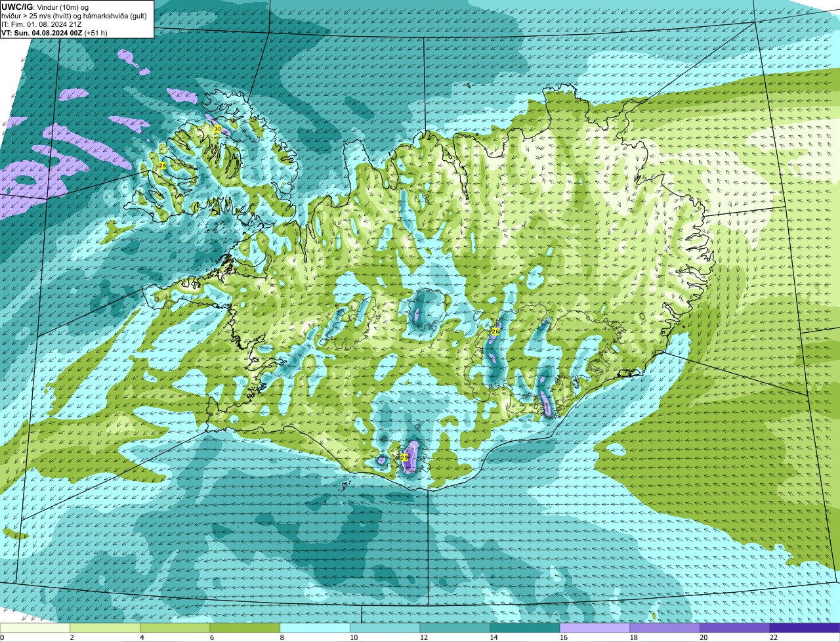Click the "UWC/IG: Vindur (10m) og" title line
840x642 pixels.
click(x=45, y=7)
